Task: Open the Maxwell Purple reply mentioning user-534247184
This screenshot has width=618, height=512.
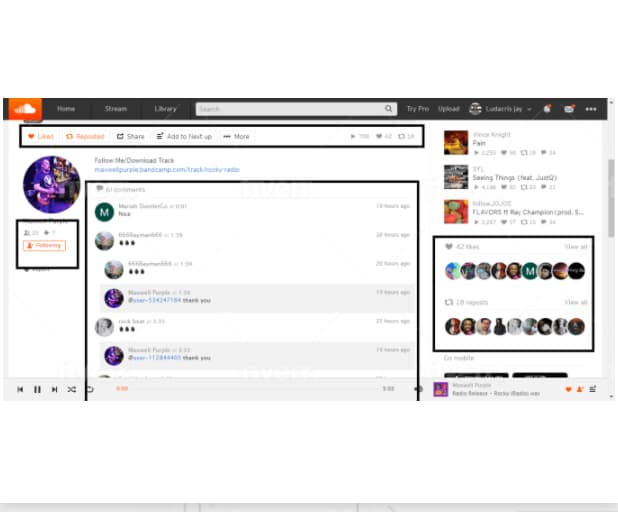Action: (x=258, y=298)
